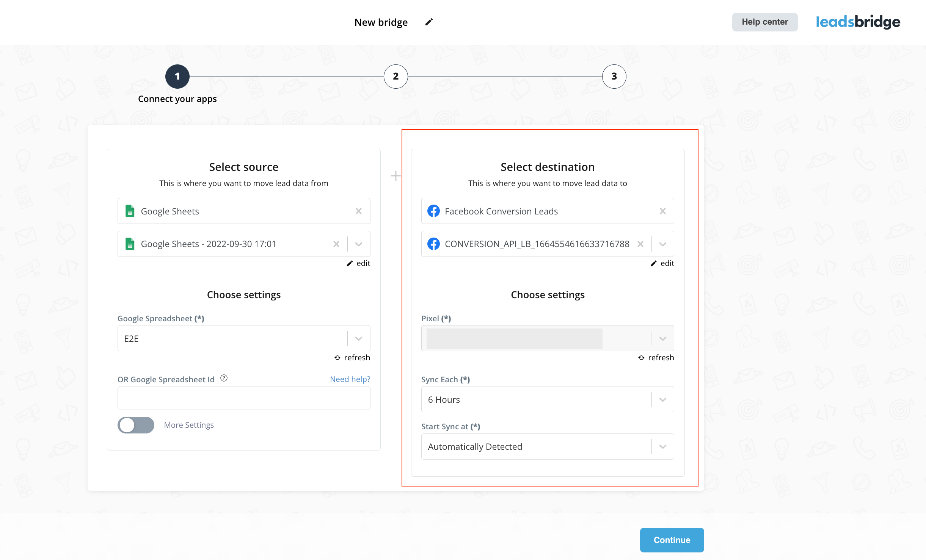Click the Google Sheets icon in account field
Image resolution: width=926 pixels, height=560 pixels.
coord(130,244)
